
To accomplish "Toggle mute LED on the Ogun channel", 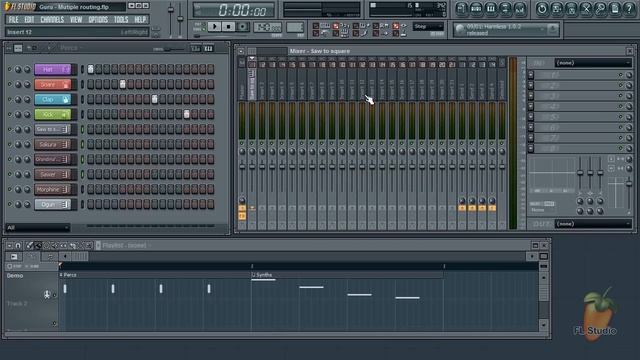I will (x=10, y=204).
